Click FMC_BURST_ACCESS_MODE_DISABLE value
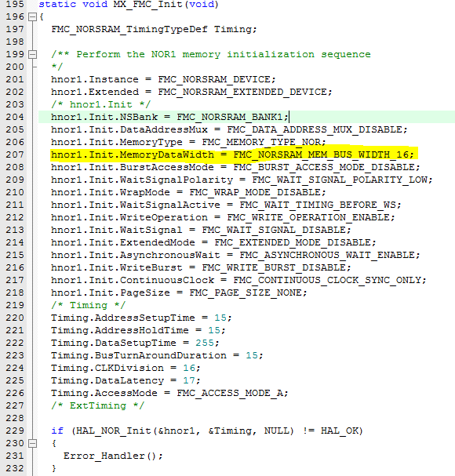 point(324,167)
